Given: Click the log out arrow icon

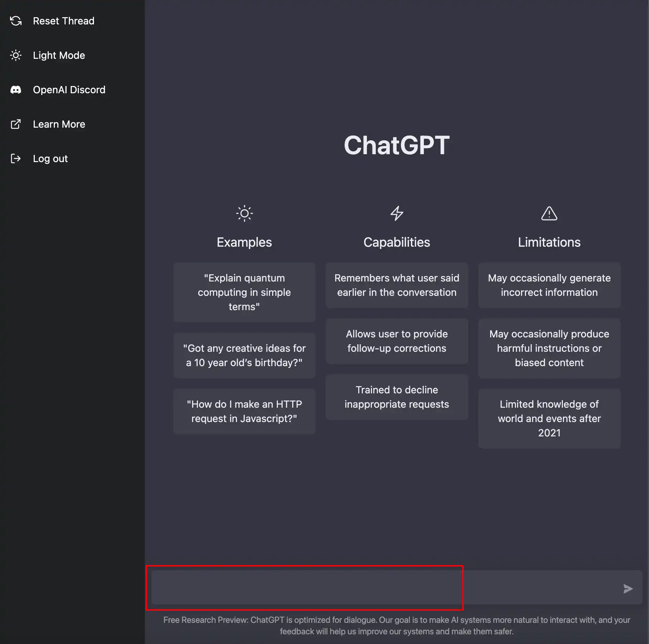Looking at the screenshot, I should [x=16, y=158].
